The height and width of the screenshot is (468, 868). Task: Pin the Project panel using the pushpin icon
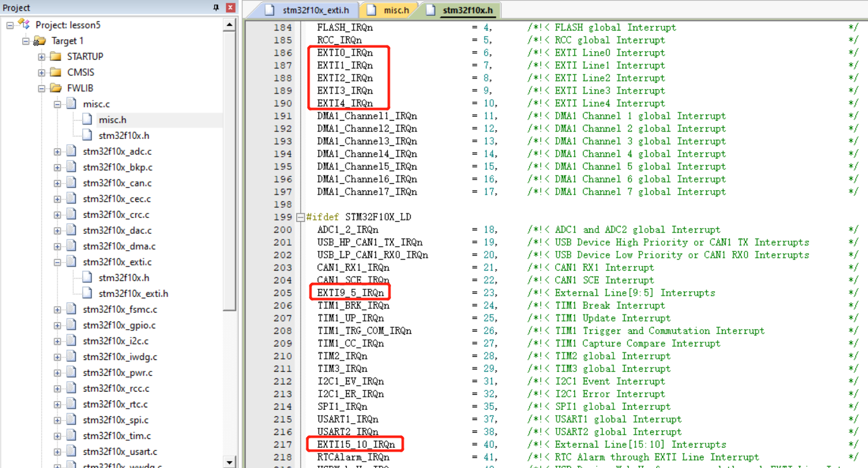click(x=216, y=8)
